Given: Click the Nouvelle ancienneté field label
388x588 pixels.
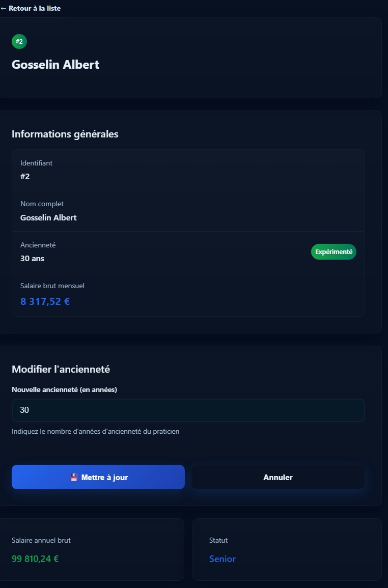Looking at the screenshot, I should coord(64,389).
